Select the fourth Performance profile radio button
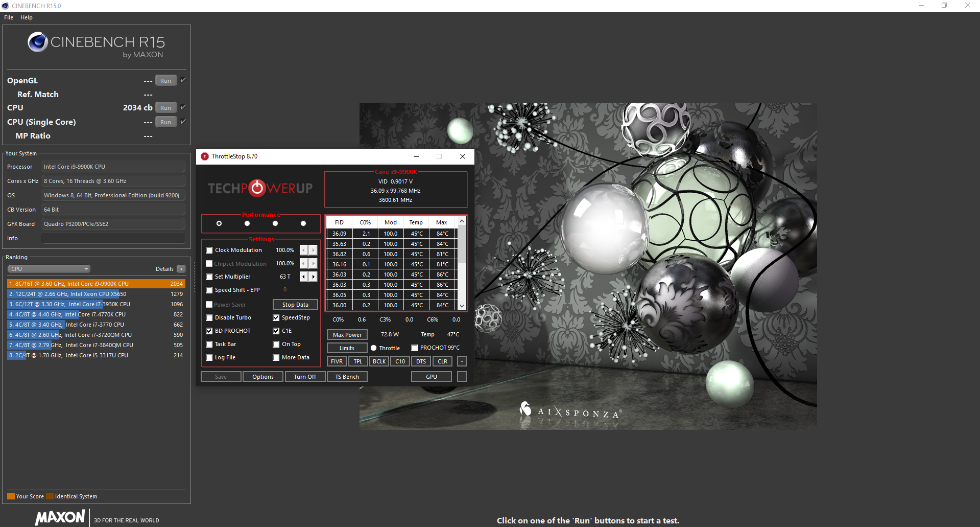The height and width of the screenshot is (527, 980). point(303,223)
